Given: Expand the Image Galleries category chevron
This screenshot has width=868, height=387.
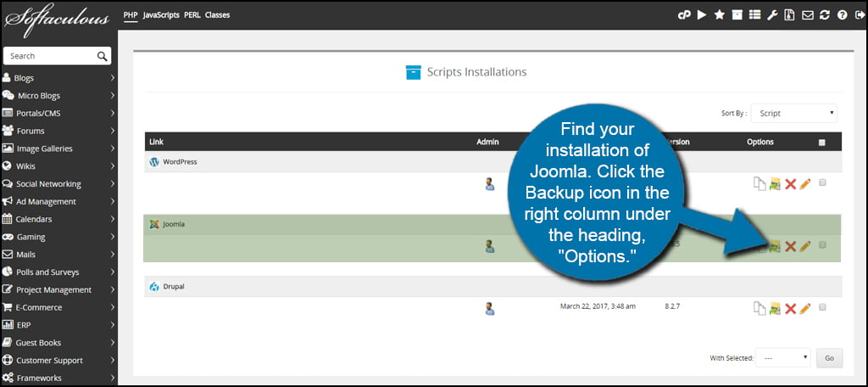Looking at the screenshot, I should click(x=113, y=149).
